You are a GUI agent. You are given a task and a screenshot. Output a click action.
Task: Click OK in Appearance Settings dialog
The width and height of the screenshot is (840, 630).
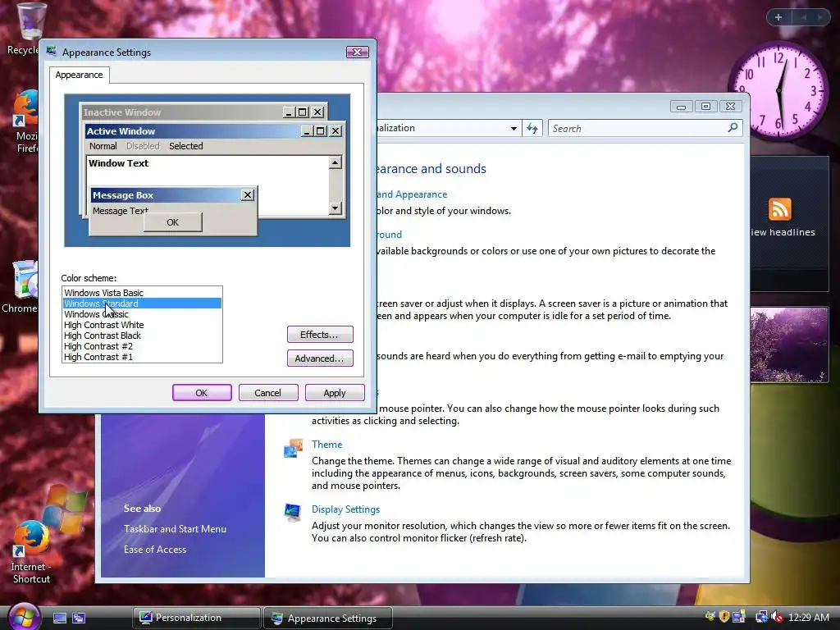click(x=202, y=393)
